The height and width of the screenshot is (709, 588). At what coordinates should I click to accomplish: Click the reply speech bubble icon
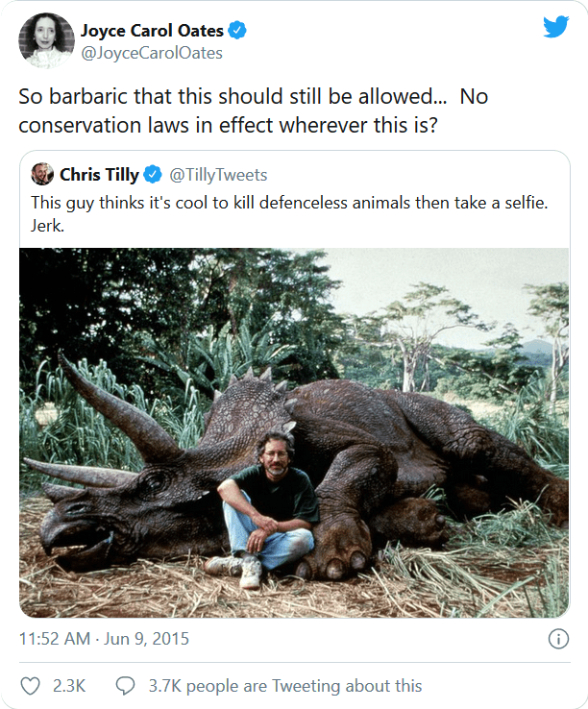coord(125,685)
